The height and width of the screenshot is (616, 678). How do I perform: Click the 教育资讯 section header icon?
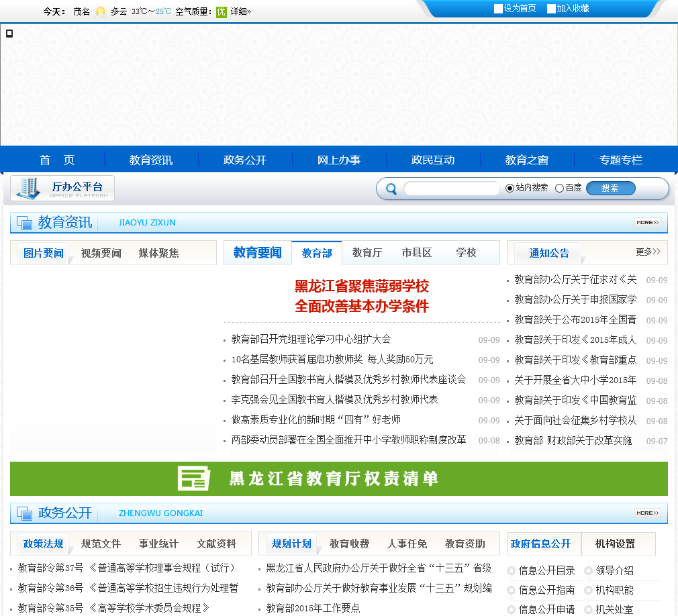click(25, 223)
